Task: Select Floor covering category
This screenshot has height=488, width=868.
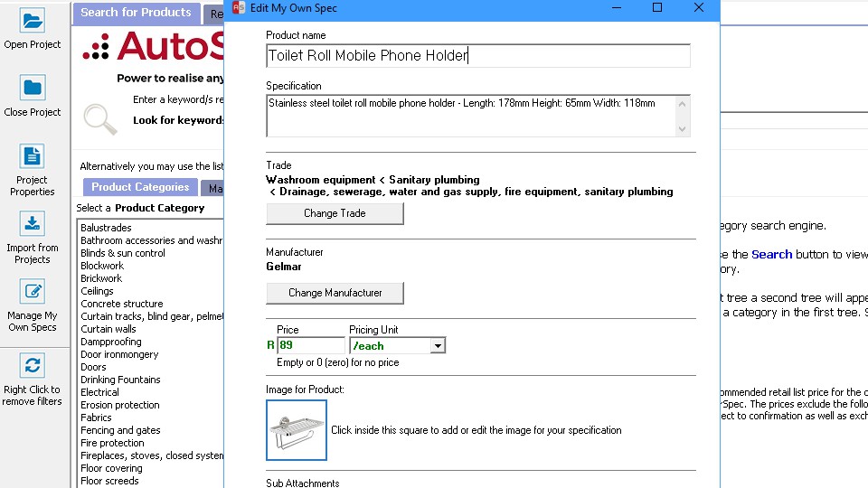Action: (x=111, y=469)
